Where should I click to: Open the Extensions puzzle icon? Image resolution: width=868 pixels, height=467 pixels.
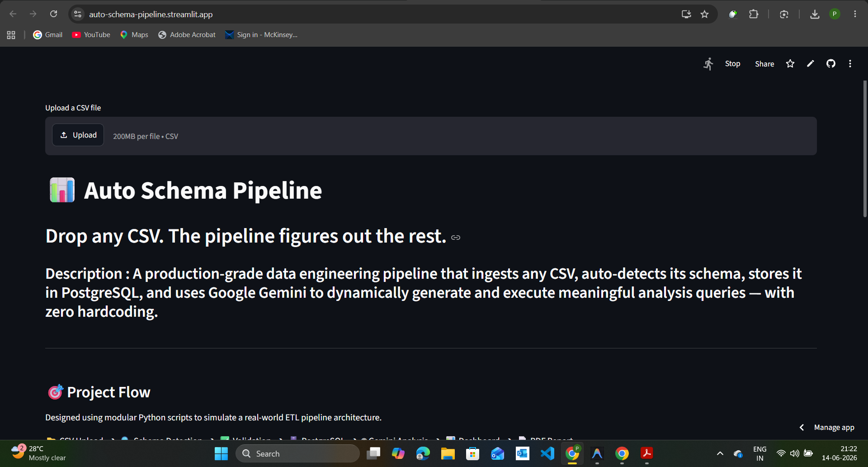pos(754,14)
